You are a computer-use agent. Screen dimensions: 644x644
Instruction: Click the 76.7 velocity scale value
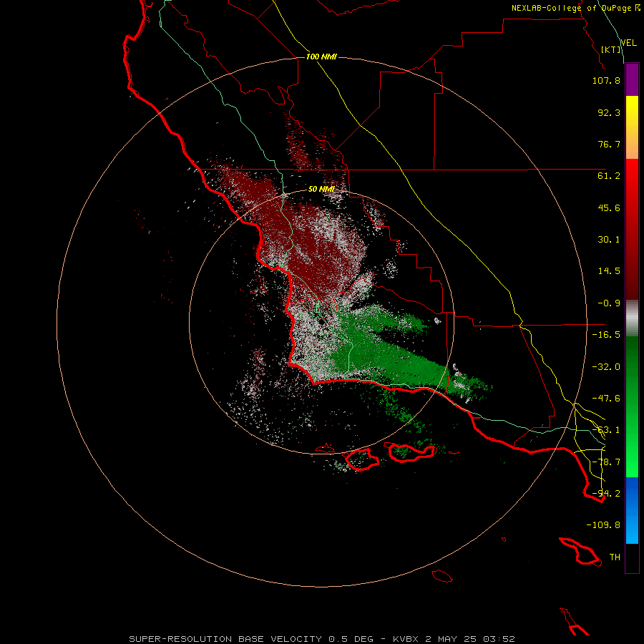[609, 144]
